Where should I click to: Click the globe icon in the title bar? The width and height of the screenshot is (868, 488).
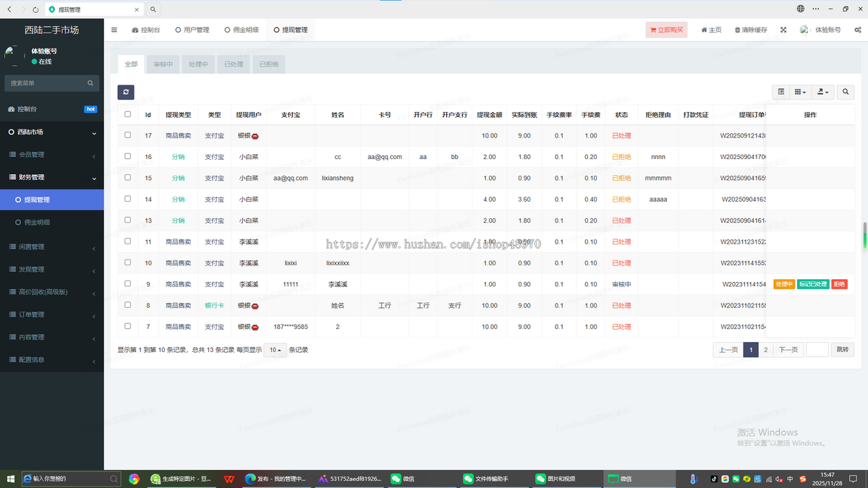click(x=801, y=9)
